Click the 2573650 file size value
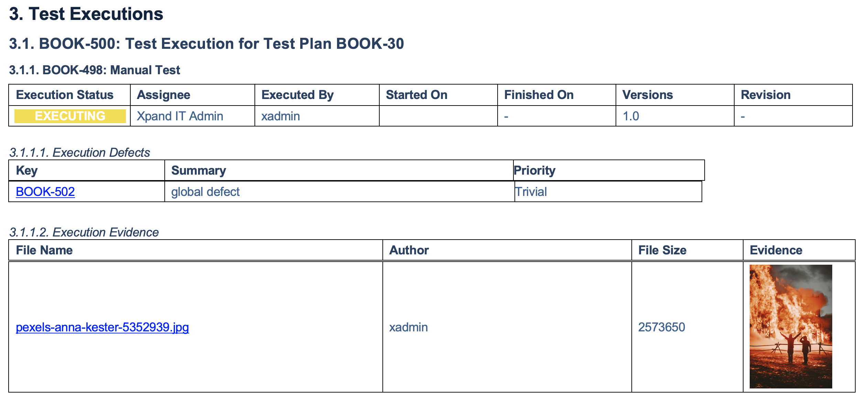This screenshot has width=868, height=407. pos(662,327)
